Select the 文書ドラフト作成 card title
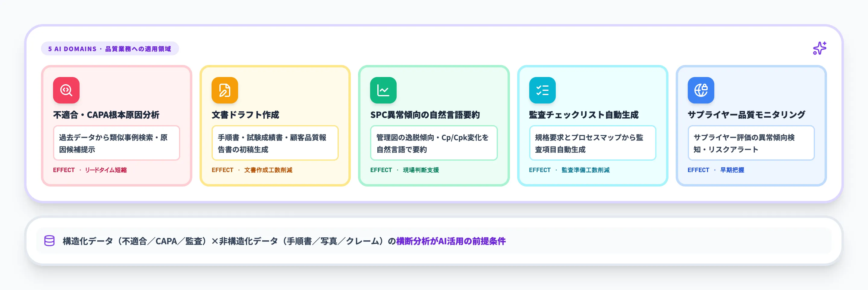Viewport: 868px width, 290px height. (x=246, y=115)
